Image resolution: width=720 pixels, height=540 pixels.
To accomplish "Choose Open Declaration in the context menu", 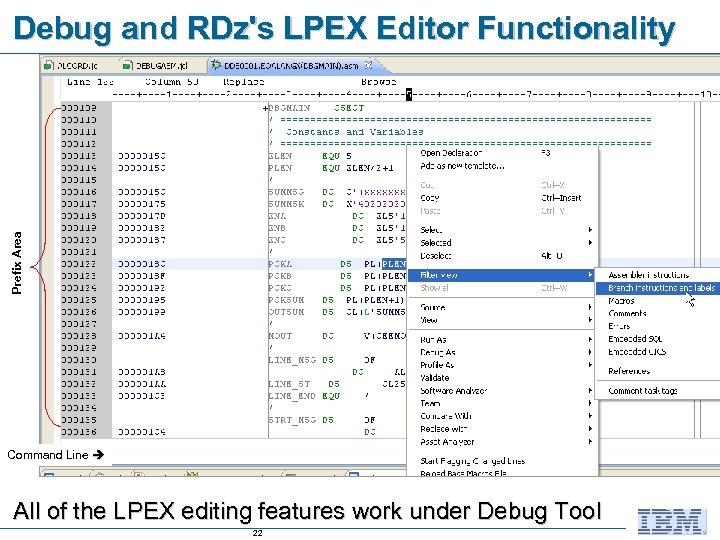I will coord(451,153).
